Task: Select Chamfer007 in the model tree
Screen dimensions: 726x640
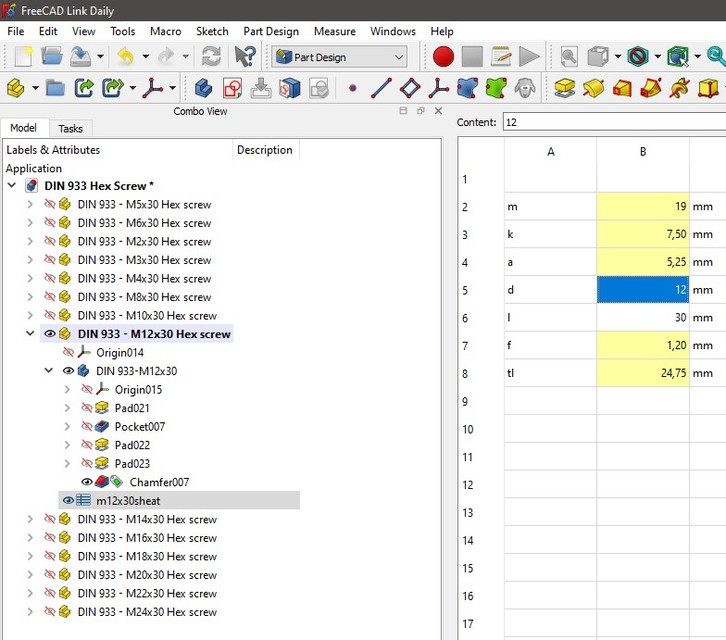Action: coord(159,482)
